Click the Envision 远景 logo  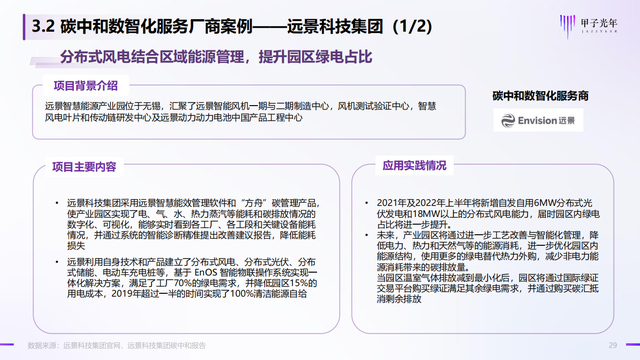click(x=538, y=120)
